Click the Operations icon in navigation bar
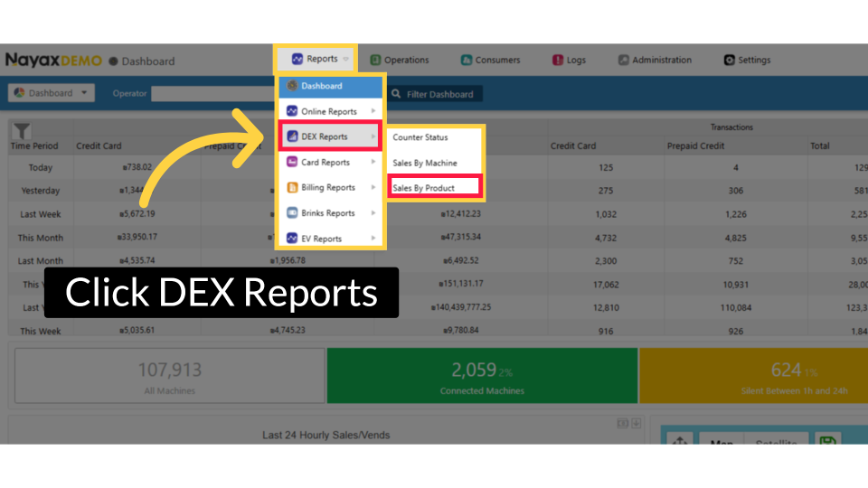The width and height of the screenshot is (868, 488). point(375,61)
